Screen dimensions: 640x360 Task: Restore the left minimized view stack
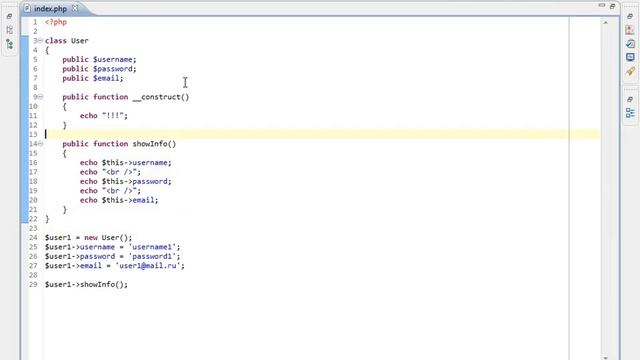pos(9,16)
